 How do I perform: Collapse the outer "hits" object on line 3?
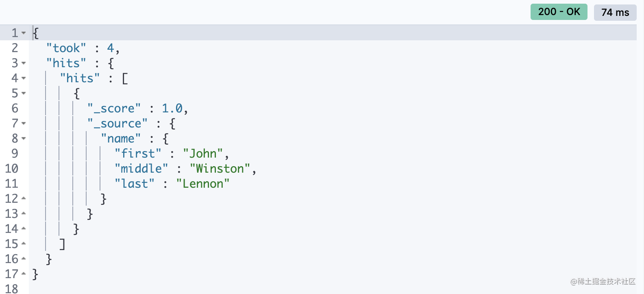[x=24, y=63]
